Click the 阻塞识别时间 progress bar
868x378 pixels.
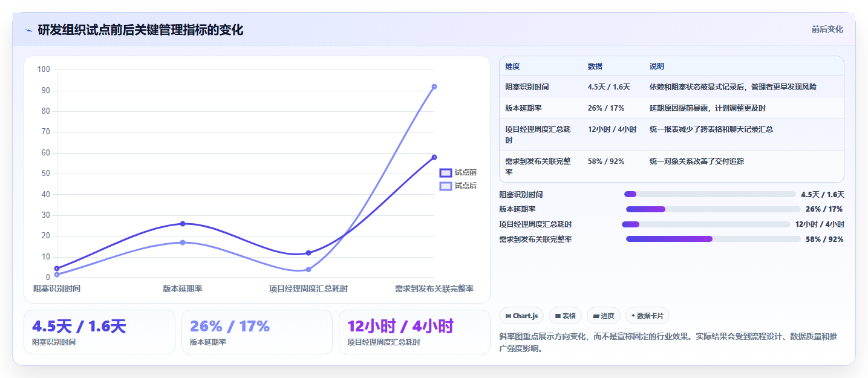(710, 194)
